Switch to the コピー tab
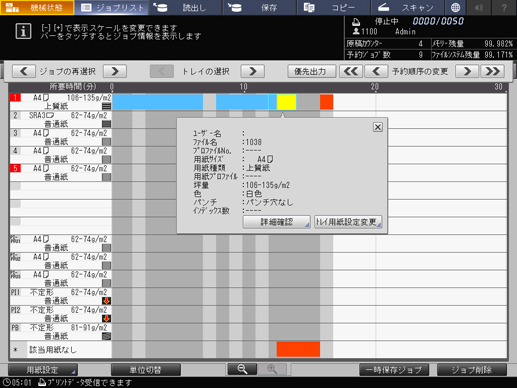This screenshot has height=388, width=517. coord(334,7)
